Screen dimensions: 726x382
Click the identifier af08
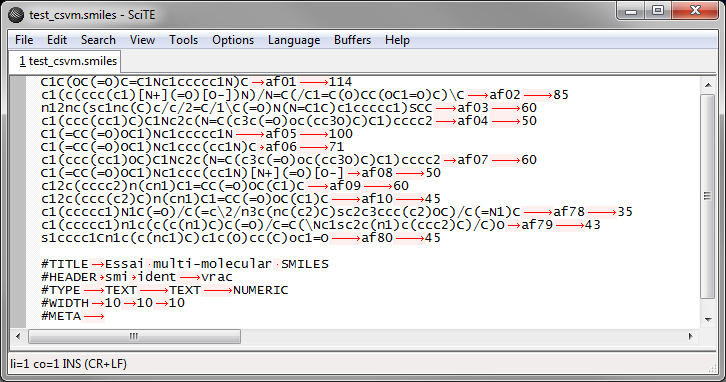(377, 173)
